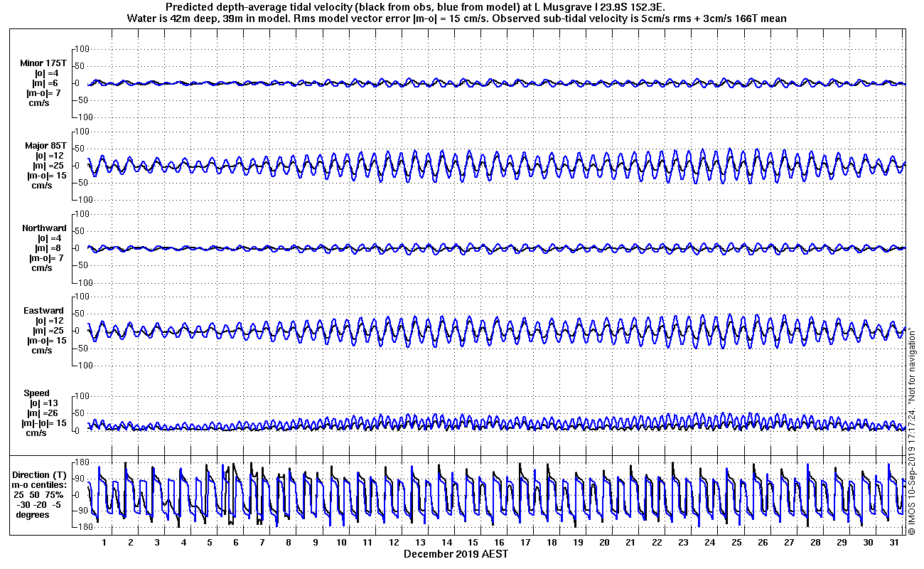Screen dimensions: 924x569
Task: Click the "100" tick of the Northward panel
Action: (x=82, y=214)
